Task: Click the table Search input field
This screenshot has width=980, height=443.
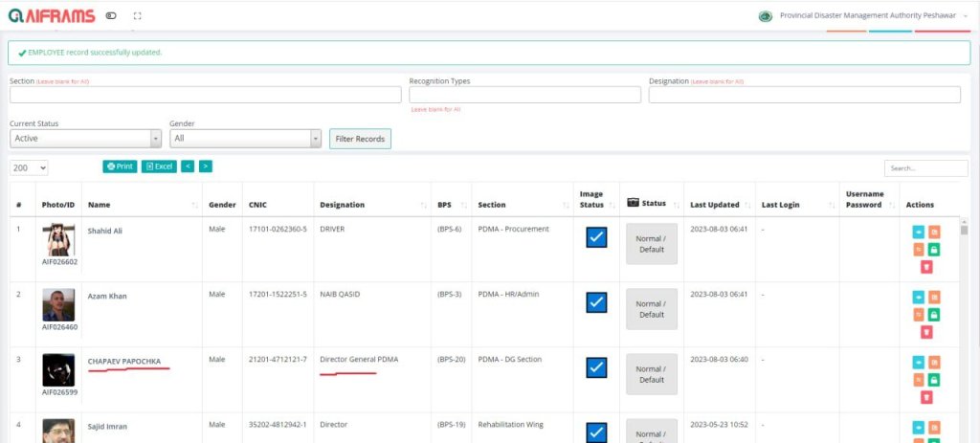Action: click(925, 168)
